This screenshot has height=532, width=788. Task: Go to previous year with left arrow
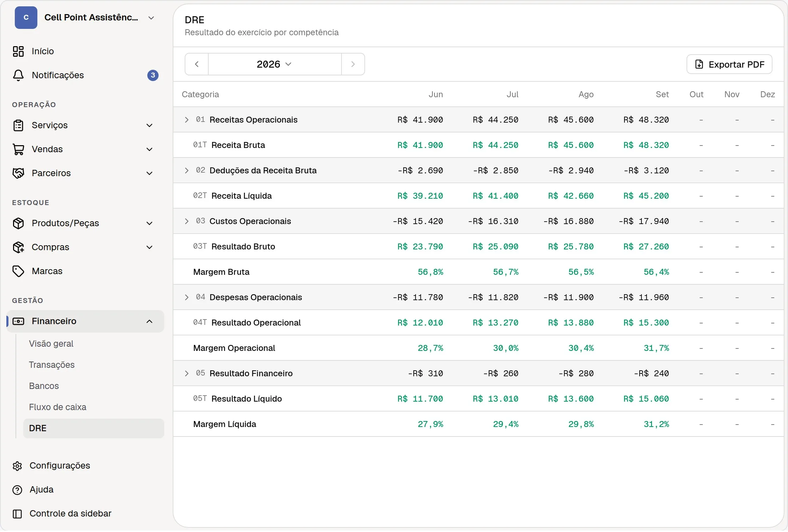point(197,64)
